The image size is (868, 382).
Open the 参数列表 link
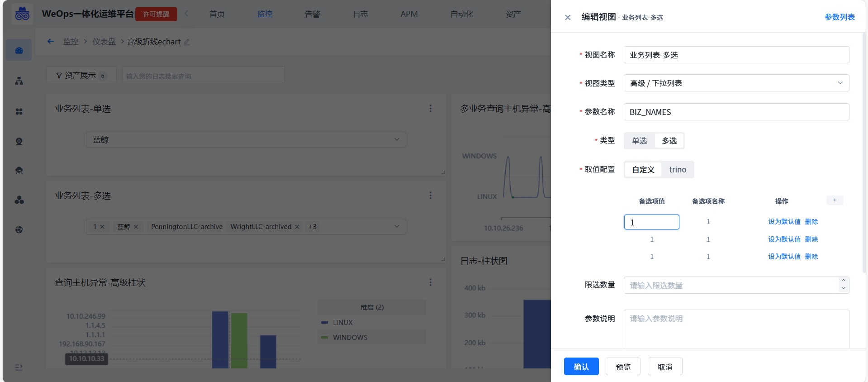pos(839,17)
